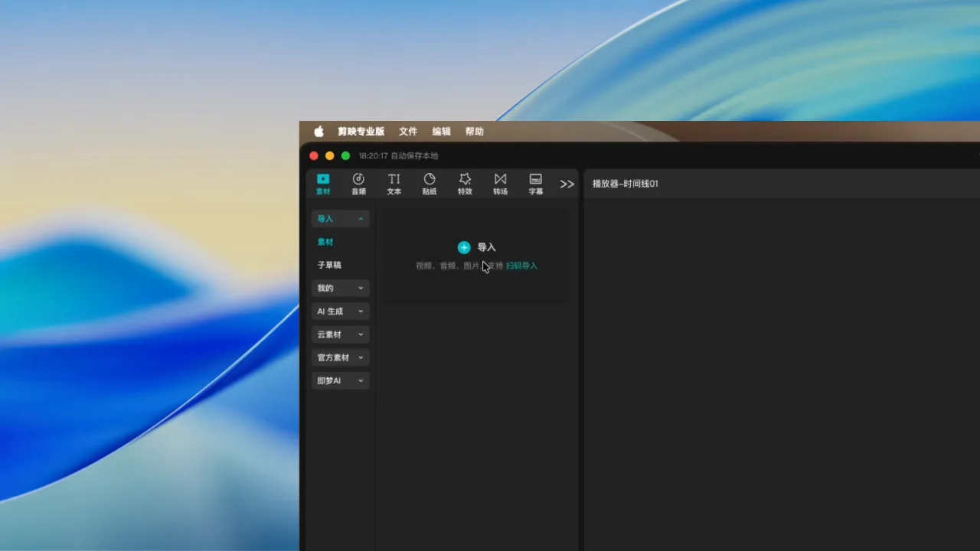This screenshot has height=551, width=980.
Task: Expand the 我的 sidebar section
Action: coord(341,289)
